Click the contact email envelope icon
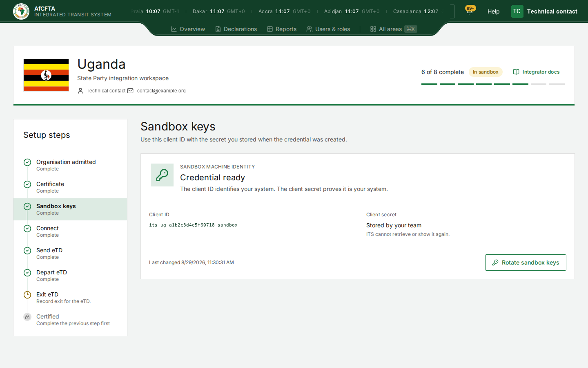Image resolution: width=588 pixels, height=368 pixels. [x=130, y=91]
